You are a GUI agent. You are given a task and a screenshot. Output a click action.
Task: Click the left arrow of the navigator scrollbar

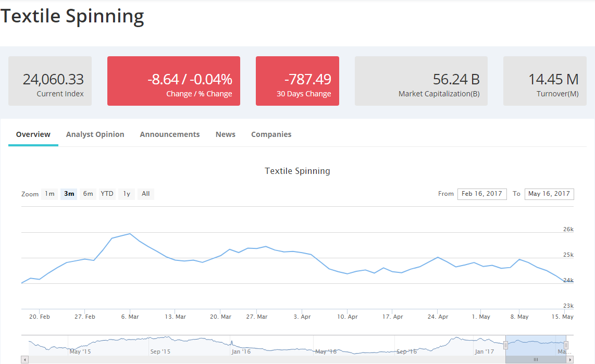click(24, 359)
